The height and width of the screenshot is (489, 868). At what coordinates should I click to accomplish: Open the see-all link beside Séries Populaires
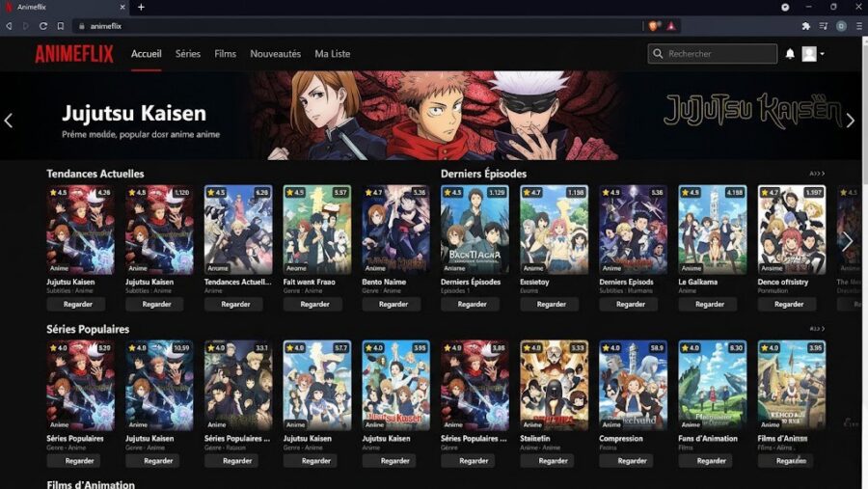point(817,329)
